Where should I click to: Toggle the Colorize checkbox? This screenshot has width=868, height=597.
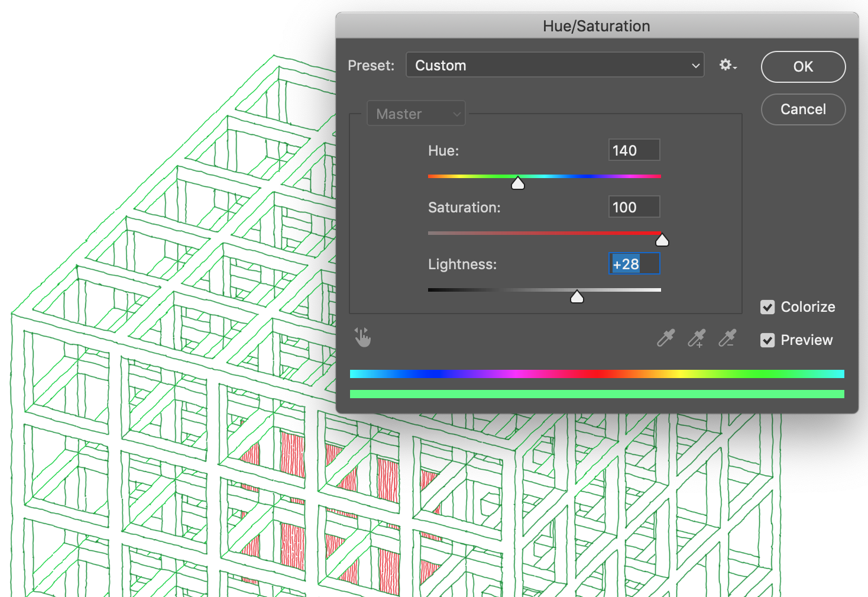tap(767, 307)
